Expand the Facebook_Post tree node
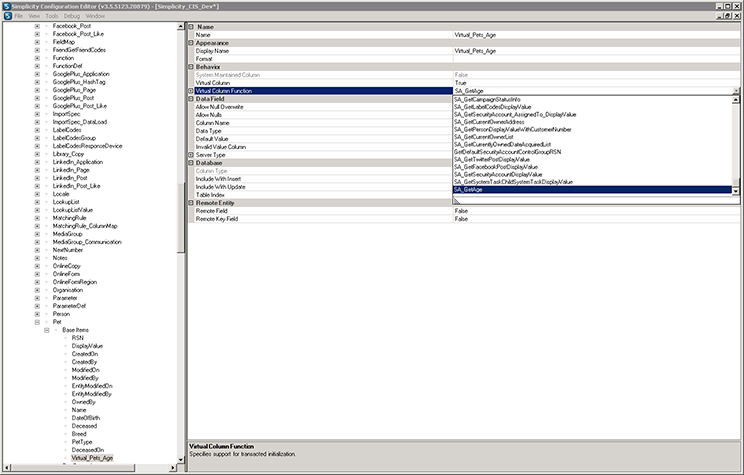The image size is (744, 475). (37, 26)
